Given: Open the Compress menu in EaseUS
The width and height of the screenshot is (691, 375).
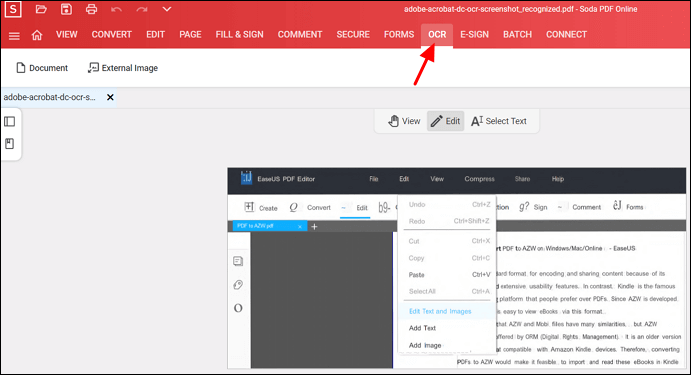Looking at the screenshot, I should (x=479, y=179).
